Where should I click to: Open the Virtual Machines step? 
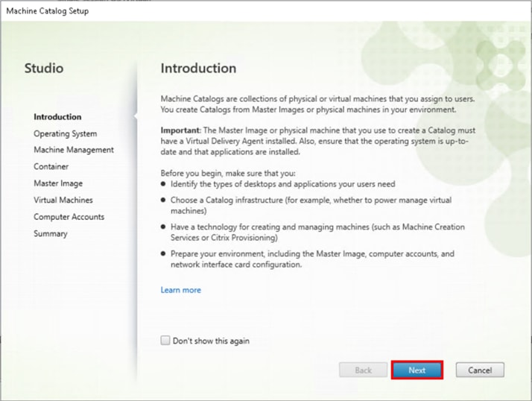(63, 200)
